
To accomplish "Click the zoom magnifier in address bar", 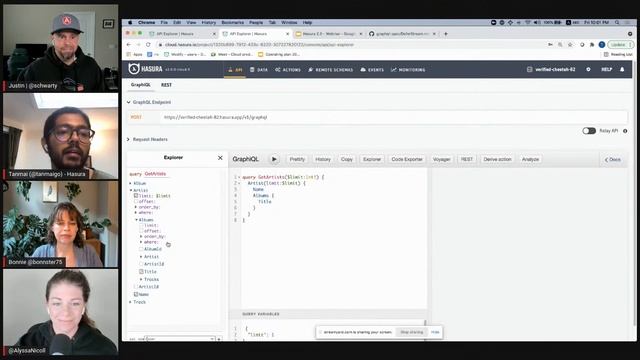I will point(560,44).
